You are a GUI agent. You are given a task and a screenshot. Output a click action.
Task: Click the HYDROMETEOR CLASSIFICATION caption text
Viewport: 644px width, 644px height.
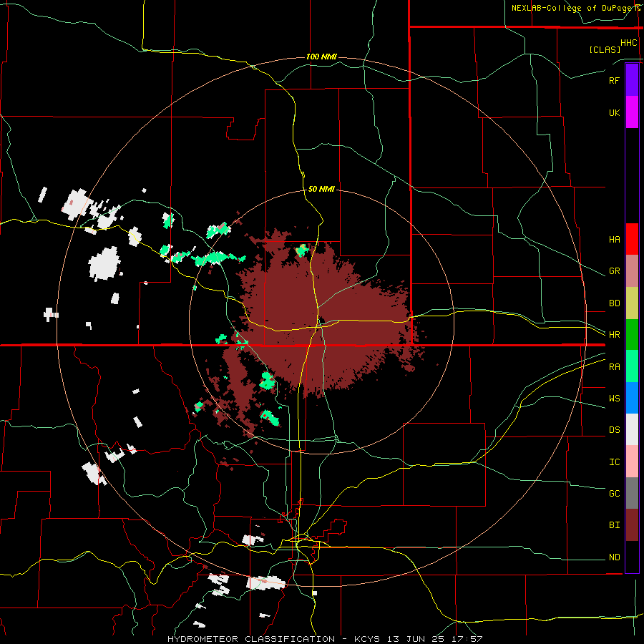251,639
